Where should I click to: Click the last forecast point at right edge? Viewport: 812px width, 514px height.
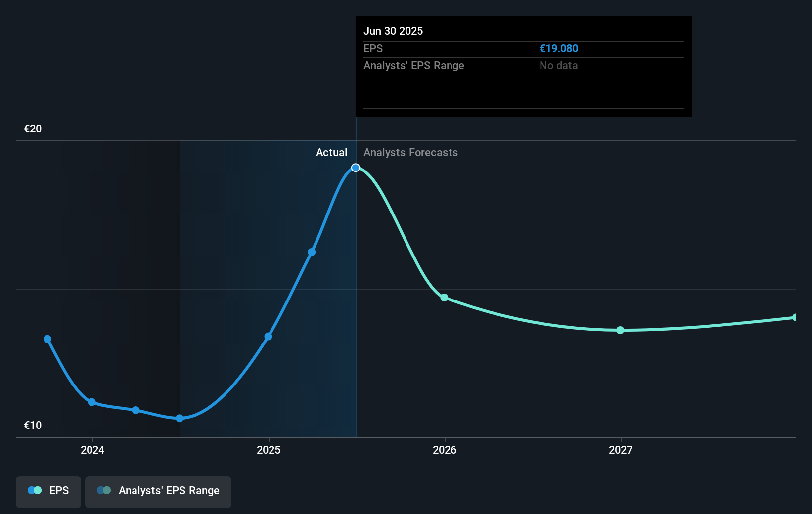[795, 317]
